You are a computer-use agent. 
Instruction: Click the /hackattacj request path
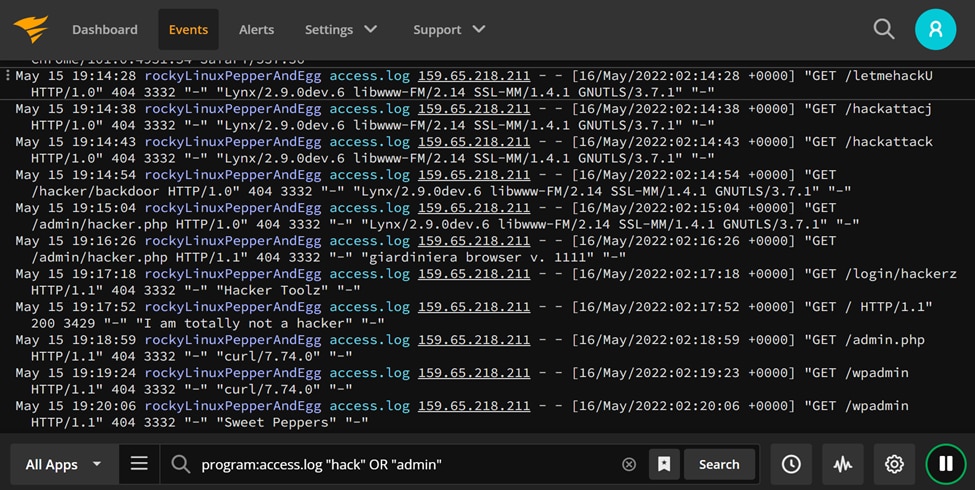(x=889, y=109)
